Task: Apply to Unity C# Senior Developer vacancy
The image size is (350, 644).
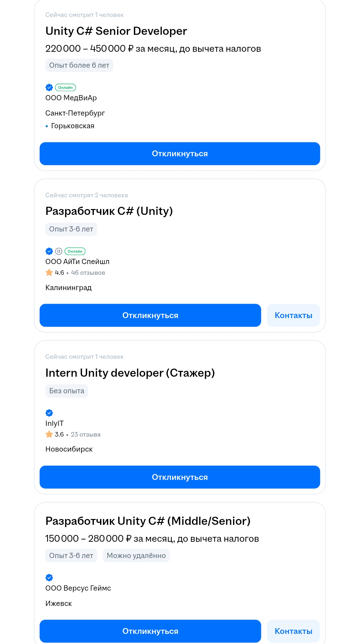Action: click(180, 154)
